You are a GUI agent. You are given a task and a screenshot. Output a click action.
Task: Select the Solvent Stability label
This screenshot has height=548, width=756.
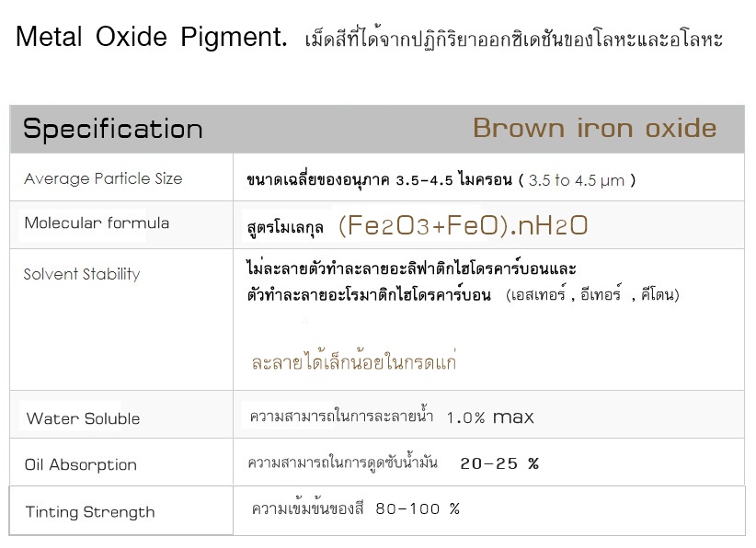(82, 274)
